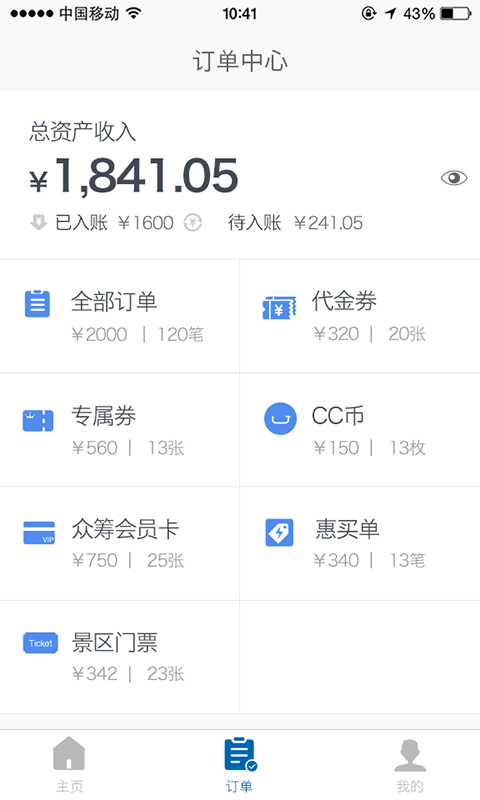
Task: Tap the 已入账 download arrow icon
Action: coord(38,222)
